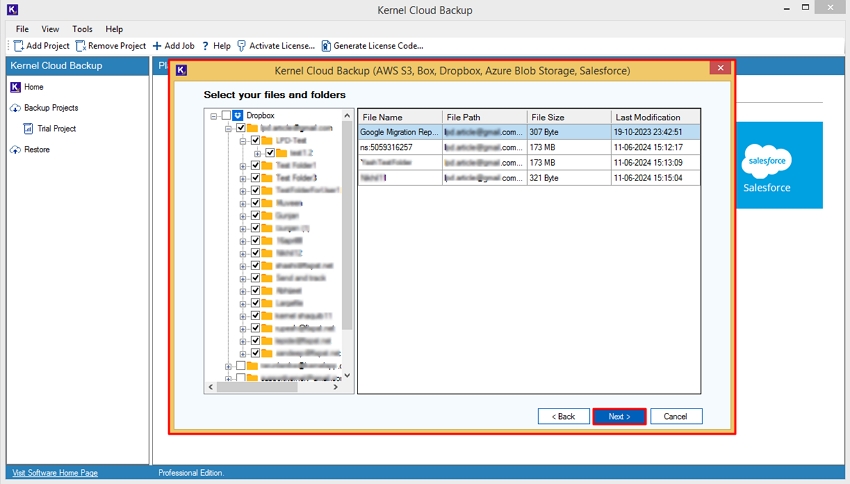
Task: Select the test1.2 folder icon
Action: [x=281, y=153]
